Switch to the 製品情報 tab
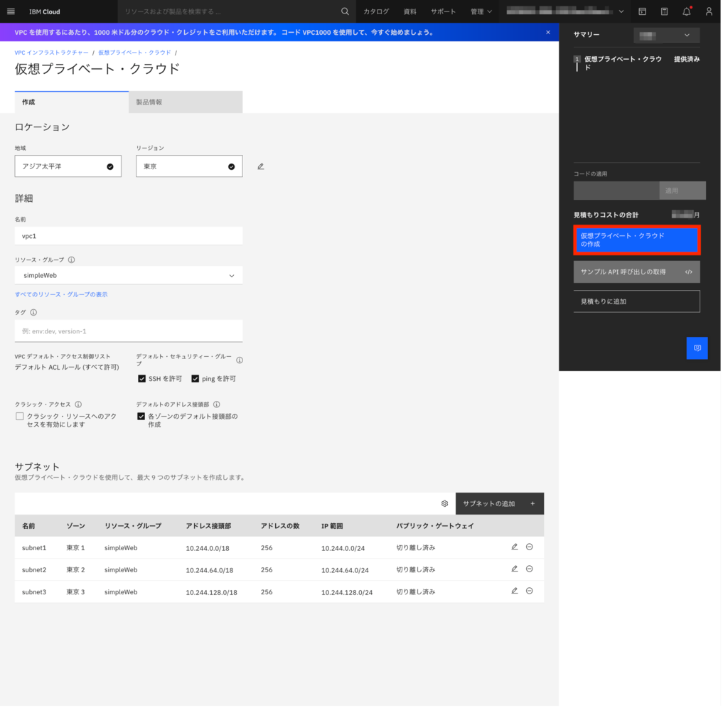This screenshot has width=728, height=713. tap(187, 102)
